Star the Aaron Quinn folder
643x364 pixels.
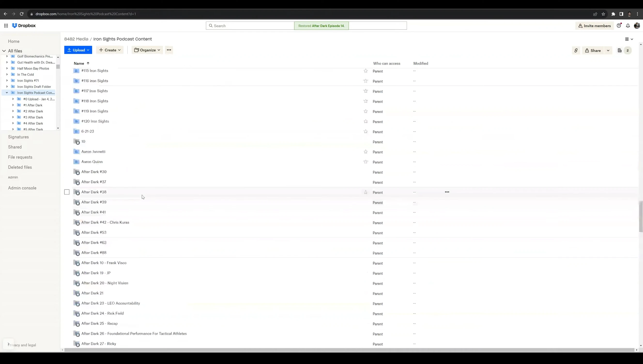(x=366, y=162)
